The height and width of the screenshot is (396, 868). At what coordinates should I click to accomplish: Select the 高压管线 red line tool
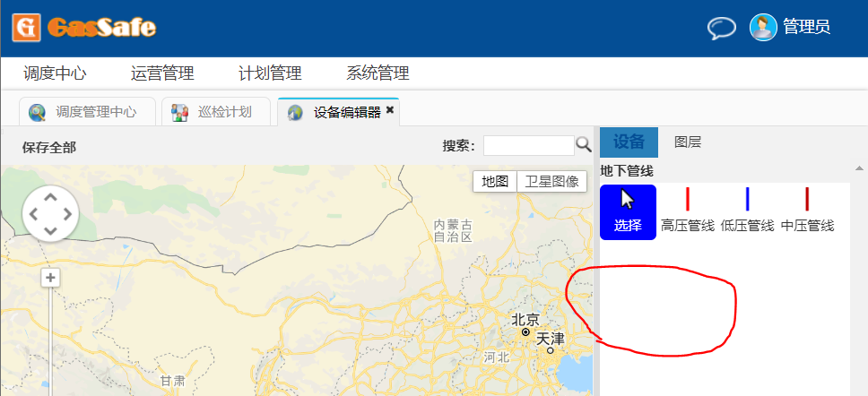[687, 211]
